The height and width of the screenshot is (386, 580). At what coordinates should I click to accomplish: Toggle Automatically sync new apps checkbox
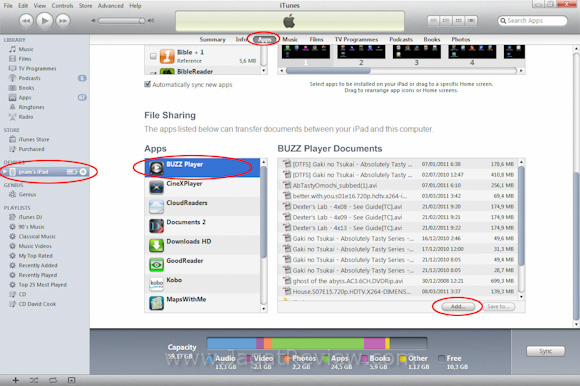(x=147, y=84)
